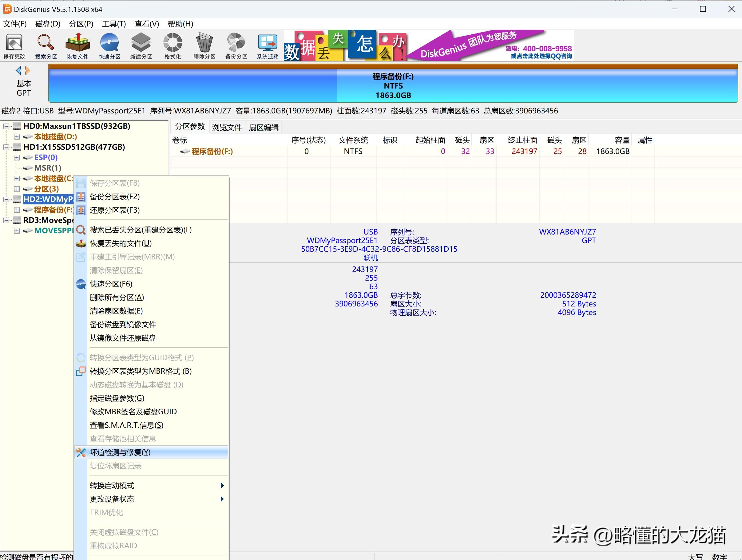Open the 查看(V) menu
742x560 pixels.
(x=147, y=24)
